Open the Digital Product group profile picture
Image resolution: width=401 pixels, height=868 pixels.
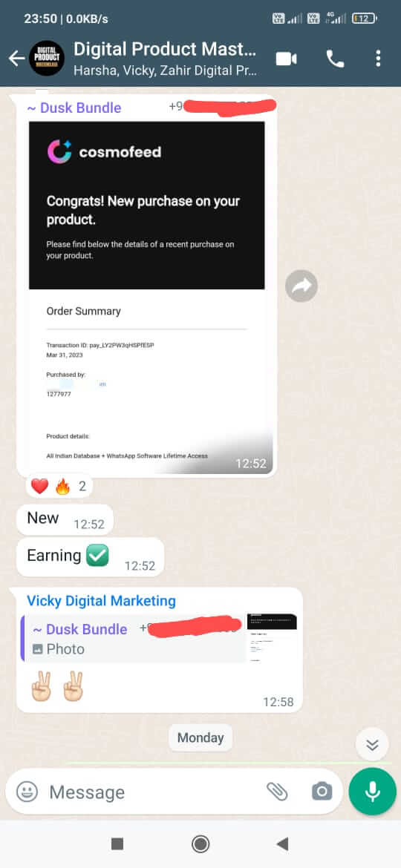click(47, 58)
